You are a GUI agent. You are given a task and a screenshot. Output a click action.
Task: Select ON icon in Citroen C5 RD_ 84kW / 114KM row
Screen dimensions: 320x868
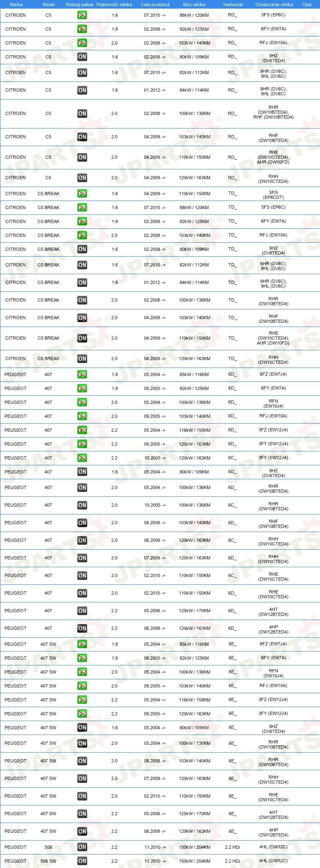point(82,90)
